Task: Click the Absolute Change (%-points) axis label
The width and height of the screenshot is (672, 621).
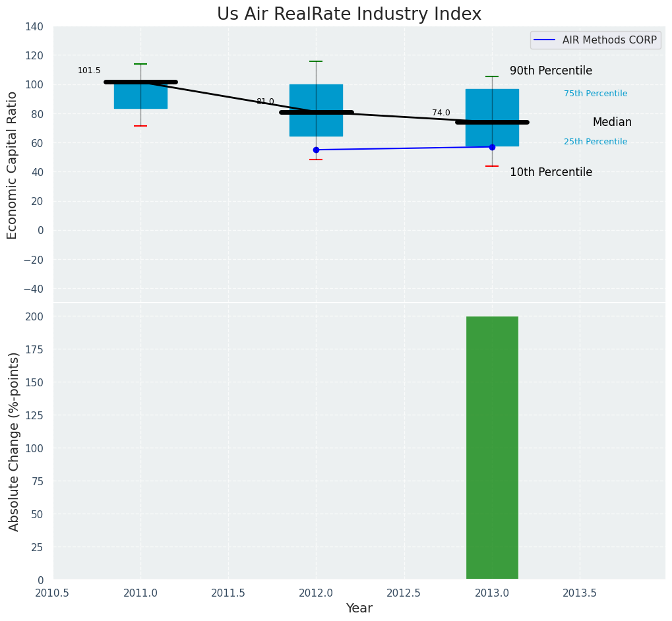Action: pos(14,441)
